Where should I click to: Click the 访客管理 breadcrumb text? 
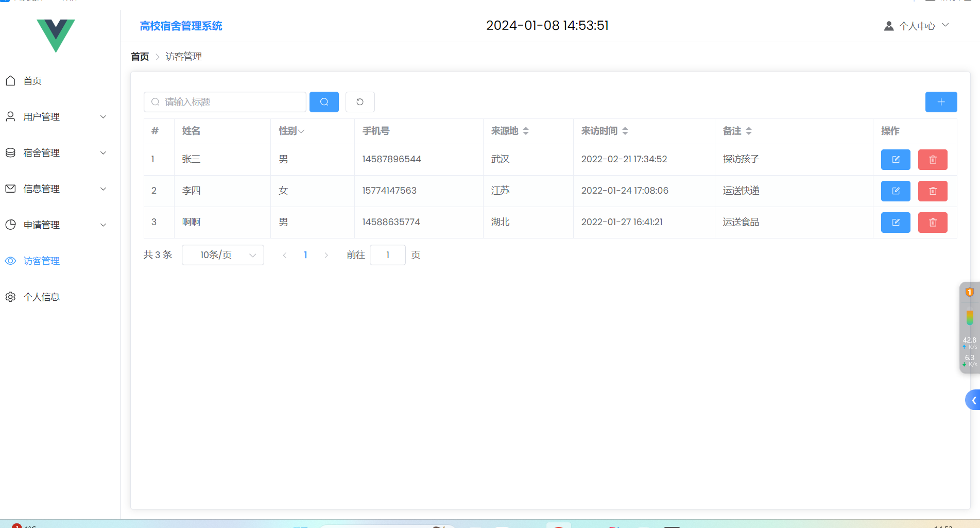point(184,57)
